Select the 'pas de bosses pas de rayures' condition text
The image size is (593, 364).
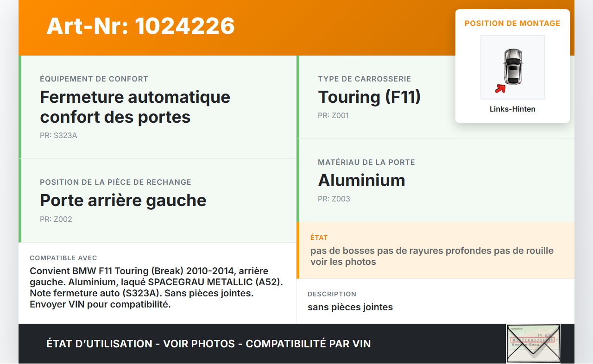pyautogui.click(x=432, y=256)
